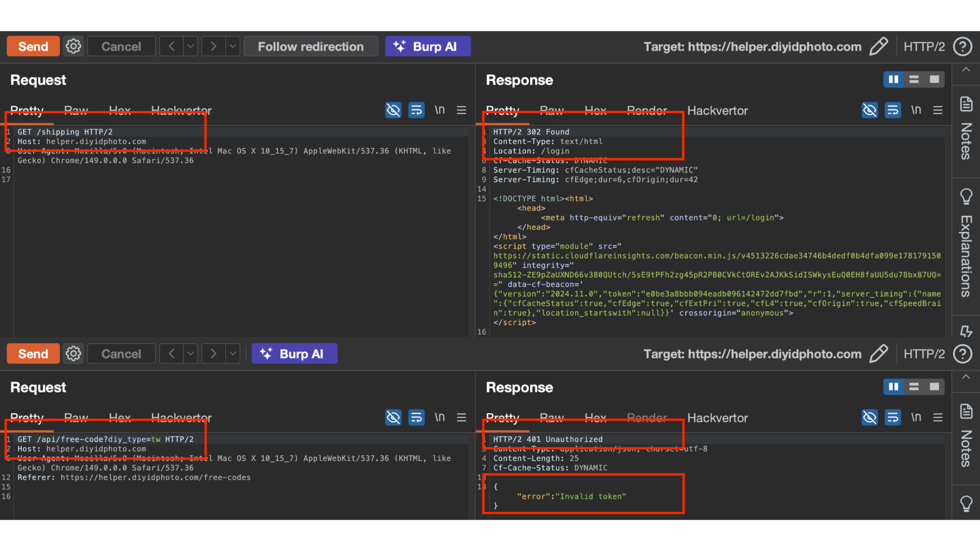Image resolution: width=980 pixels, height=551 pixels.
Task: Open Hackvertor tab of the /shipping request
Action: pyautogui.click(x=181, y=110)
